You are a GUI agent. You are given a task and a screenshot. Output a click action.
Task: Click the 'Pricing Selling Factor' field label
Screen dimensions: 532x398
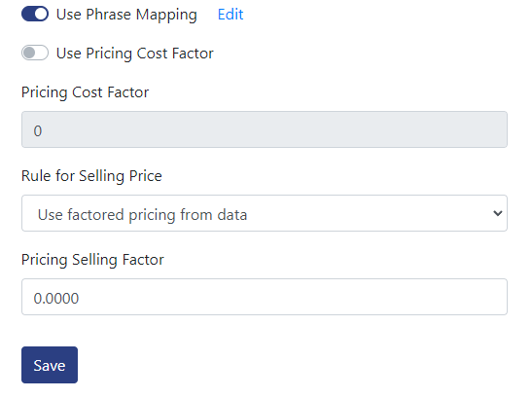[92, 260]
